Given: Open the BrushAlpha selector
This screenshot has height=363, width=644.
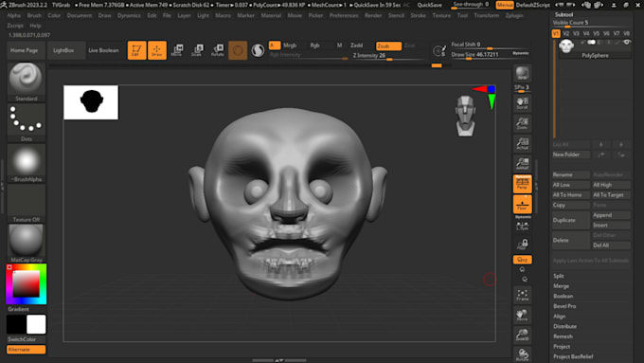Looking at the screenshot, I should [x=26, y=163].
